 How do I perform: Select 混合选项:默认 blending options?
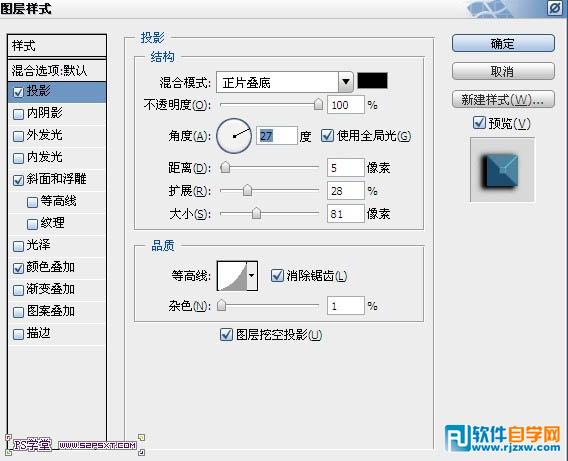tap(57, 70)
